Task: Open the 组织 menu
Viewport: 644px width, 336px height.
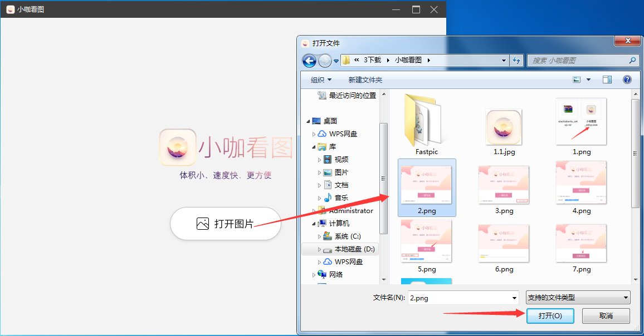Action: click(x=321, y=80)
